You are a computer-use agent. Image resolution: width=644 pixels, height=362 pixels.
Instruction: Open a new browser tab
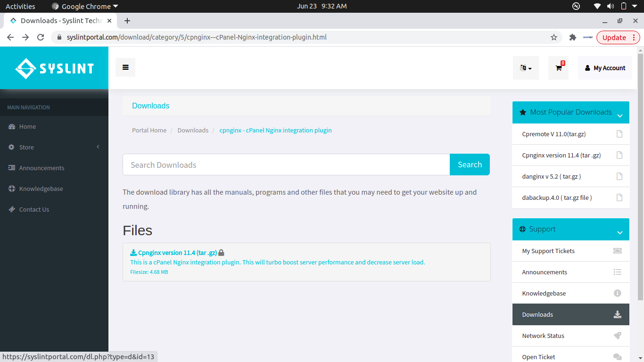pos(127,21)
